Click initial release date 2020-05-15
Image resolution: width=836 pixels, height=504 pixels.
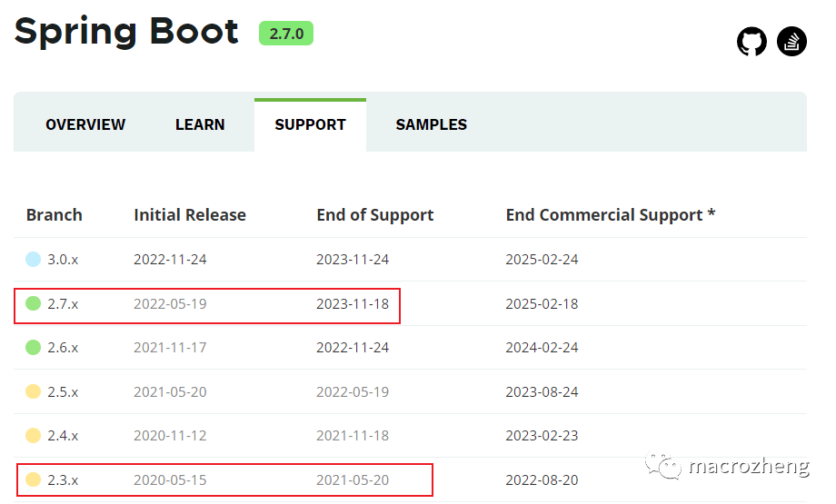click(x=170, y=479)
